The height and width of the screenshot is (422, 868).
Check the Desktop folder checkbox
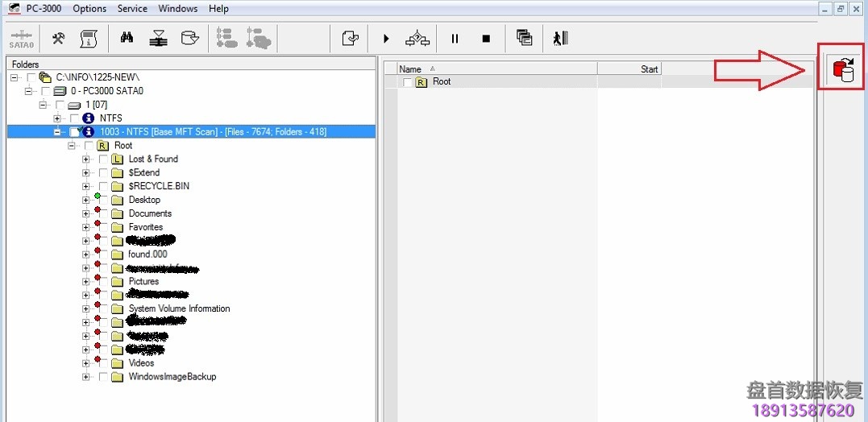click(x=102, y=200)
